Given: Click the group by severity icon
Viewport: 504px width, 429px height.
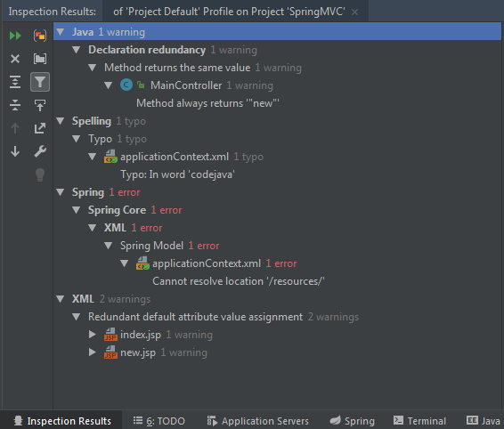Looking at the screenshot, I should [40, 36].
